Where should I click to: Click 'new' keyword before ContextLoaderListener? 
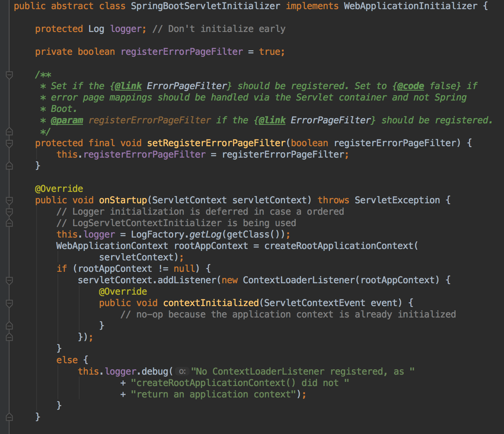(230, 280)
